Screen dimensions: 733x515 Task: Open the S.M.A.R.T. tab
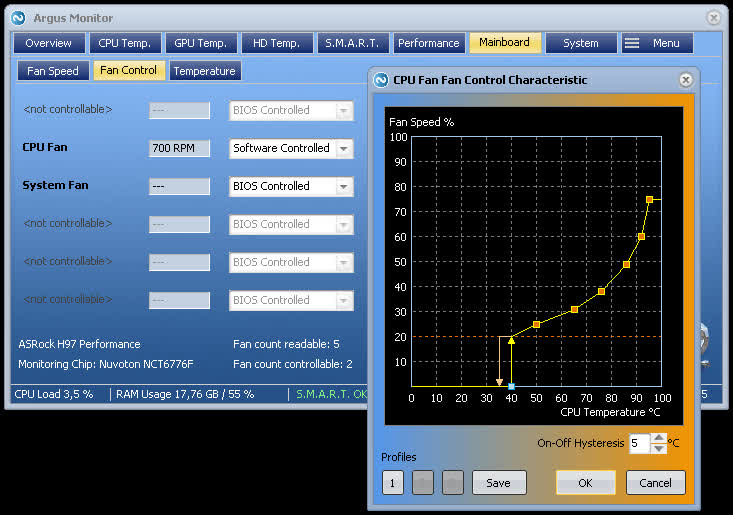[x=353, y=43]
